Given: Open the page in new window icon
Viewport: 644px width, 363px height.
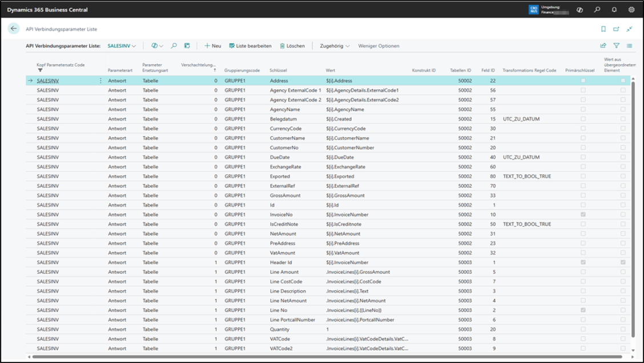Looking at the screenshot, I should tap(616, 29).
